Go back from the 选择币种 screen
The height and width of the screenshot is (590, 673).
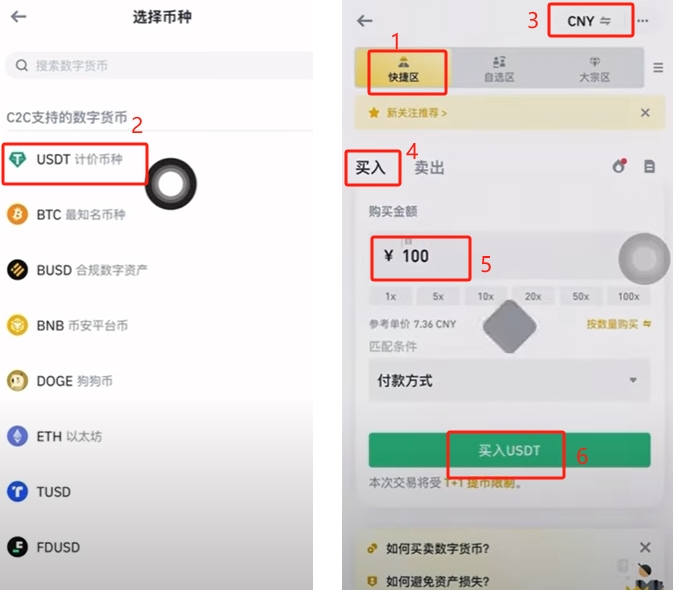[x=18, y=17]
